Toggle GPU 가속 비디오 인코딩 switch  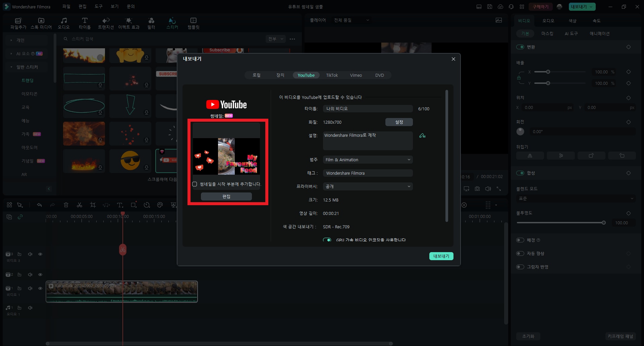[327, 240]
